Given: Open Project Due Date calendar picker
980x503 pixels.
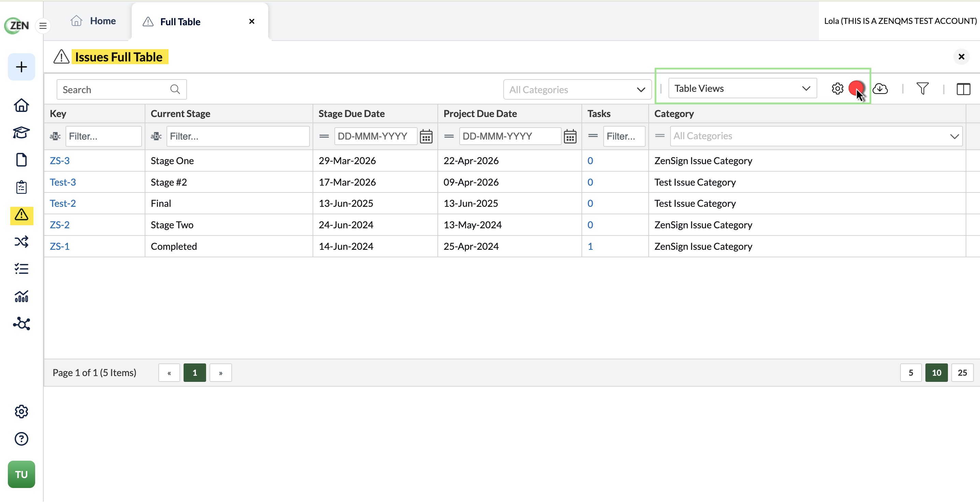Looking at the screenshot, I should (570, 136).
